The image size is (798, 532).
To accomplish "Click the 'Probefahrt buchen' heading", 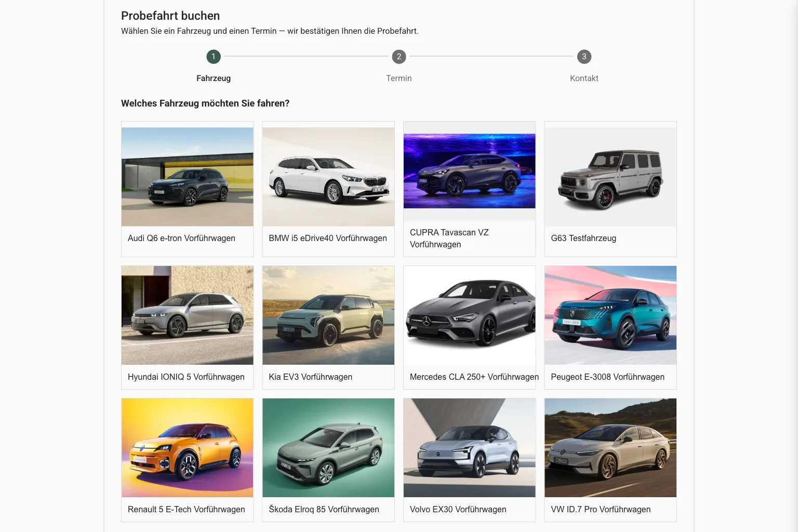I will pos(170,16).
